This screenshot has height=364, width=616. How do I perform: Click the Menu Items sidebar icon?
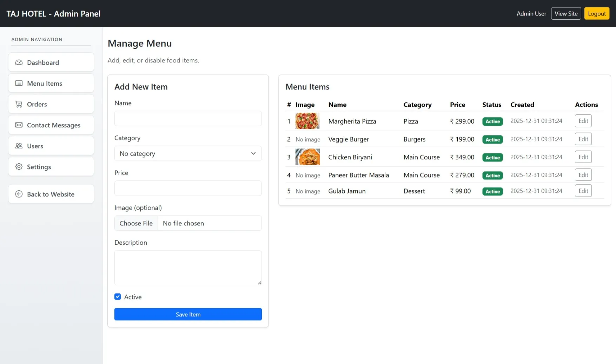19,83
